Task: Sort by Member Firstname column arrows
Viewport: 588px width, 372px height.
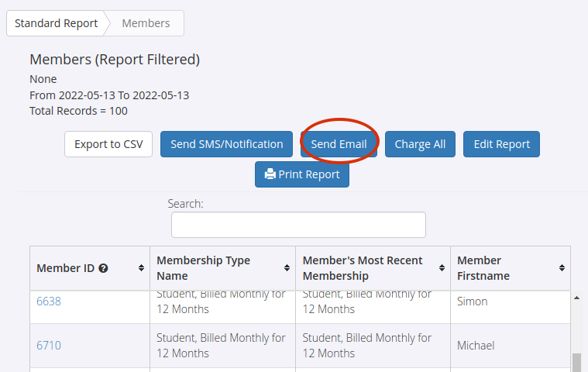Action: (x=562, y=267)
